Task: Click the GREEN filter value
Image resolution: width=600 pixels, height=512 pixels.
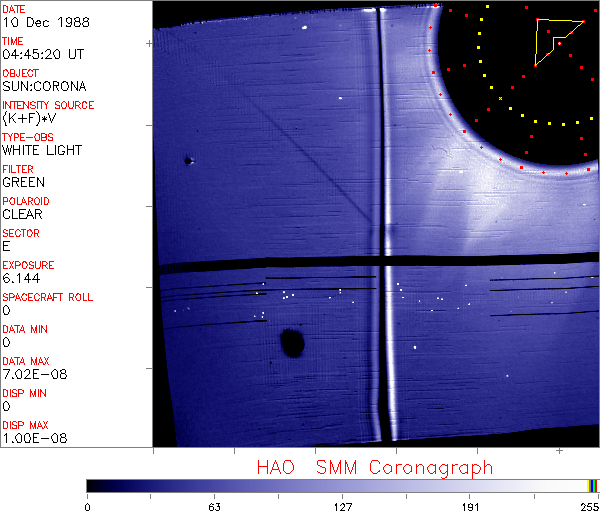Action: point(24,182)
